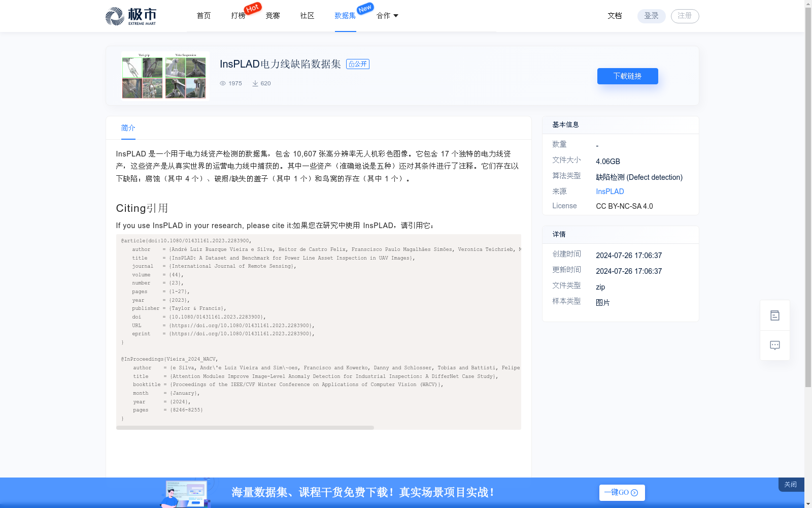Click the license value CC BY-NC-SA 4.0
The width and height of the screenshot is (812, 508).
click(624, 206)
